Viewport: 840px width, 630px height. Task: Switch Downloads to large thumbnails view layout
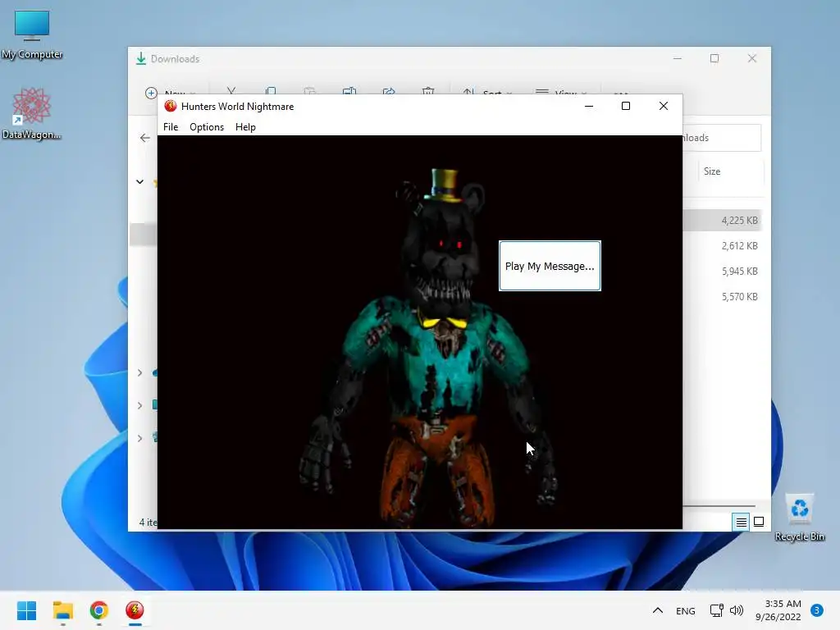click(x=759, y=522)
